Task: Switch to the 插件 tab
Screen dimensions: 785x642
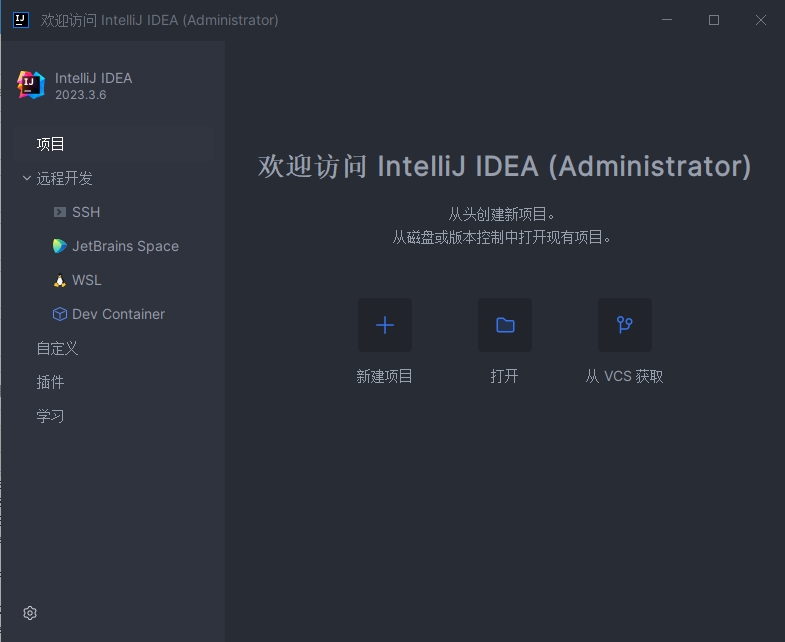Action: pos(50,382)
